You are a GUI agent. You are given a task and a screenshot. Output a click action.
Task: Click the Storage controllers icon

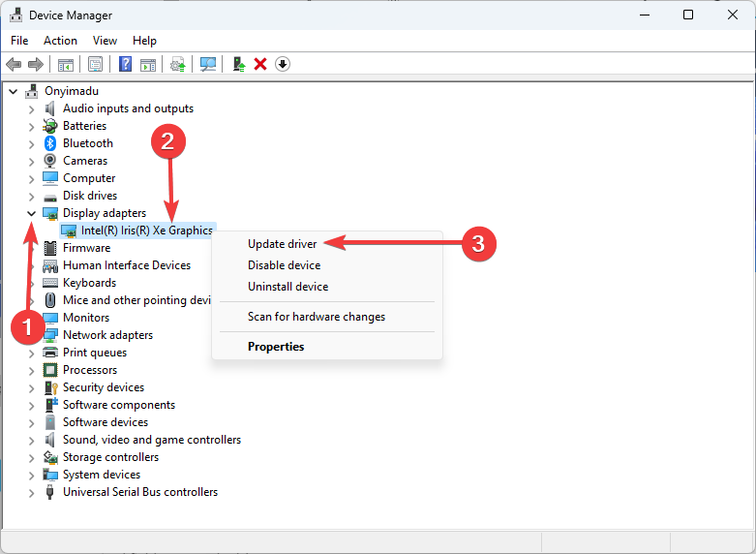click(x=50, y=457)
